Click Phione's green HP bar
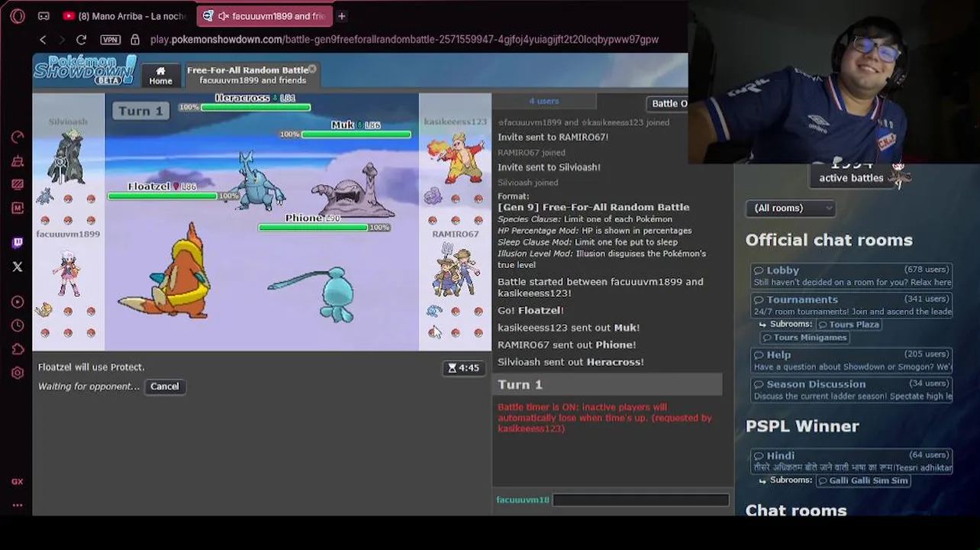This screenshot has width=980, height=550. [x=313, y=228]
